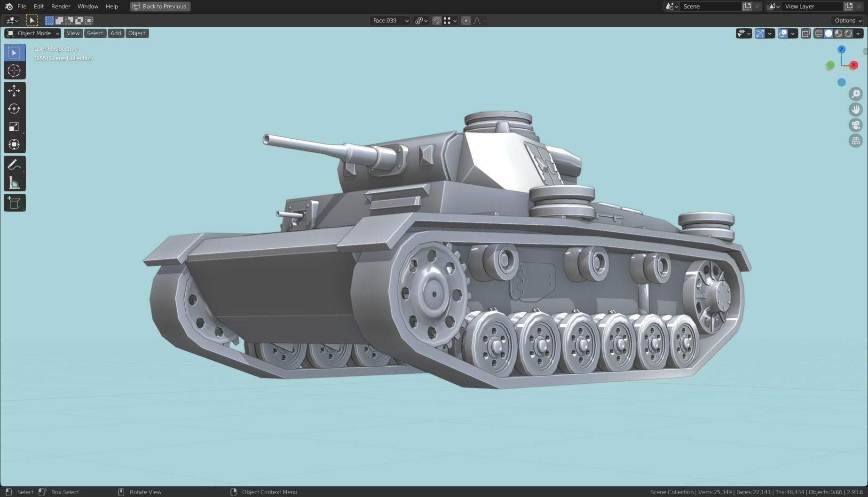Click the active tool arrow icon in header
The image size is (868, 497).
pyautogui.click(x=32, y=20)
